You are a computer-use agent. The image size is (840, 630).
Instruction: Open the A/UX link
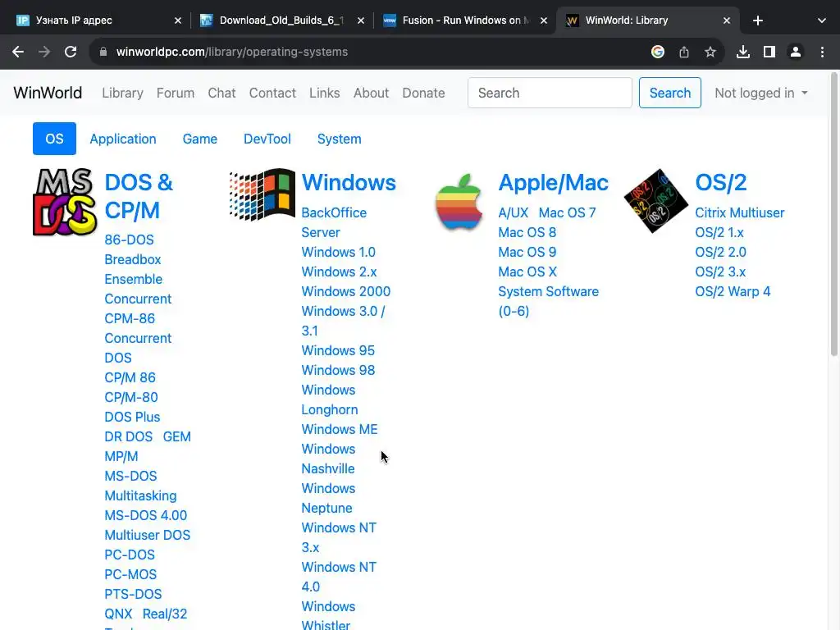click(514, 212)
